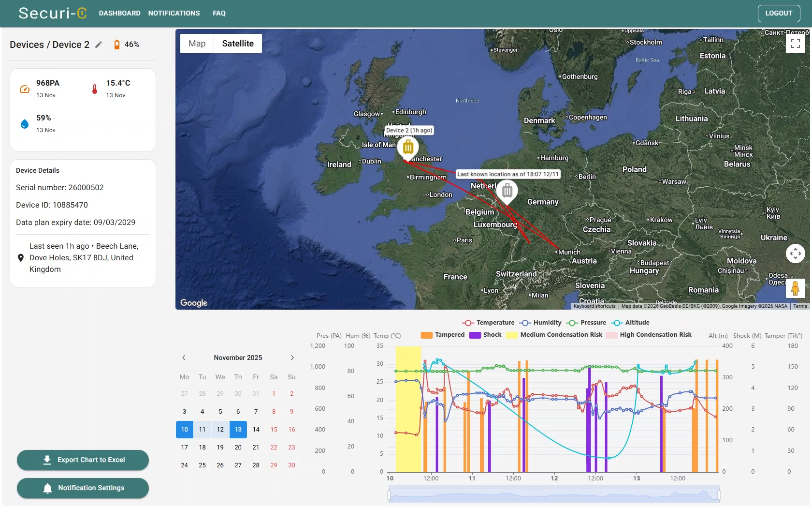Switch the map to Map view

197,44
